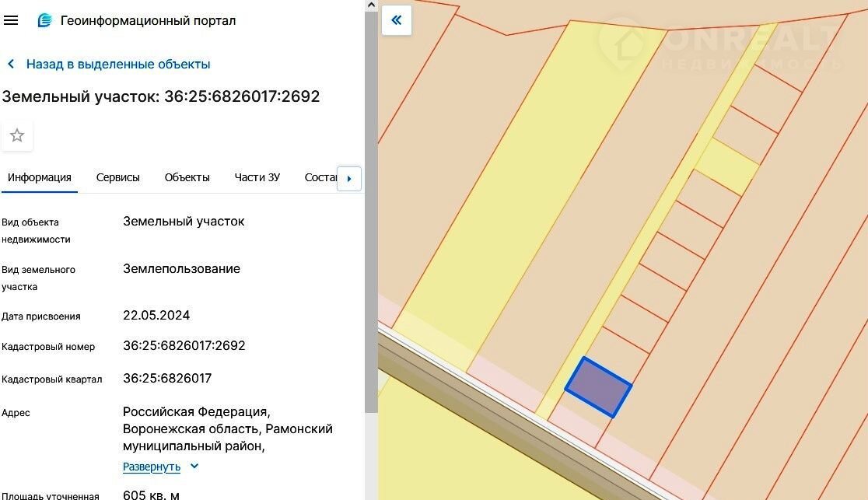Open the Сервисы tab
Viewport: 868px width, 500px height.
(118, 177)
